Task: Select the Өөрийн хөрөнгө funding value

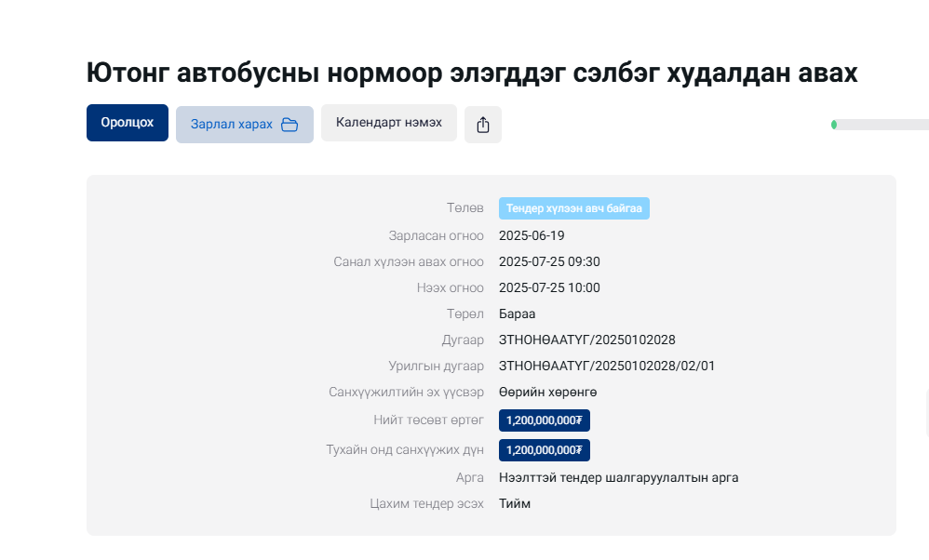Action: 547,392
